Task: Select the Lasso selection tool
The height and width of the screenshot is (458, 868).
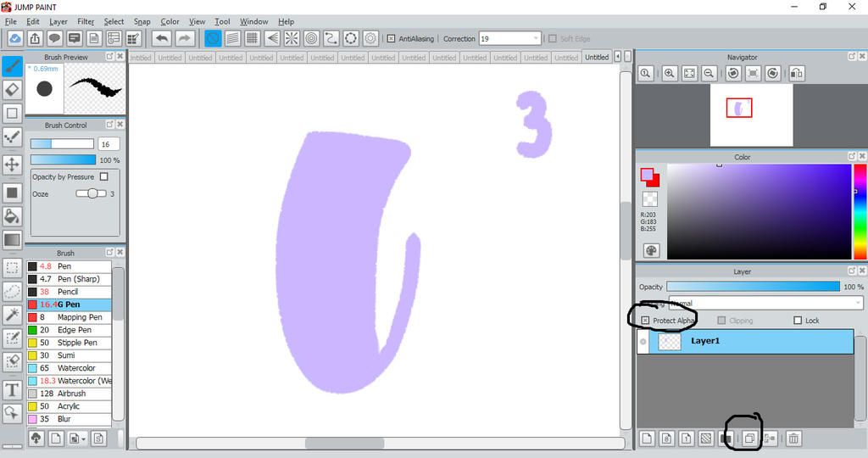Action: 12,291
